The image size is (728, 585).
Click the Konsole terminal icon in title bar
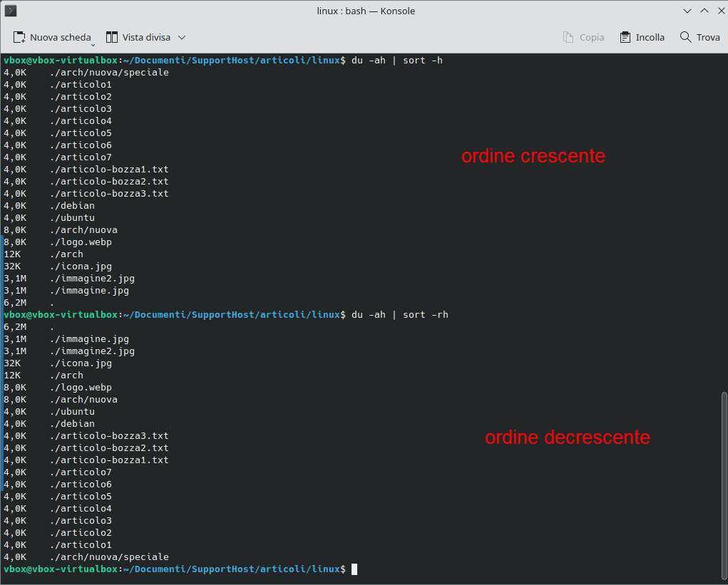coord(11,11)
